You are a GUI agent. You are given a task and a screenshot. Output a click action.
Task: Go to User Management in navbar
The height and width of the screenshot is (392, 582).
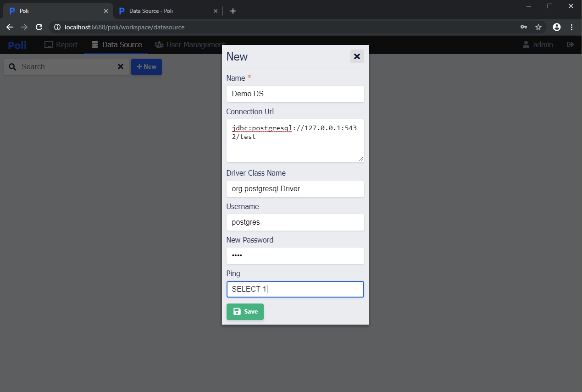(190, 45)
